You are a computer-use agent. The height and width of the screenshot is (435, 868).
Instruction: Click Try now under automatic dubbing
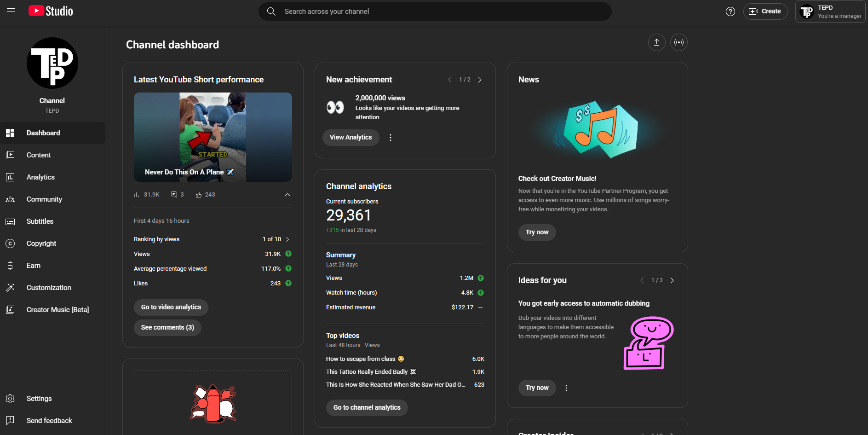(537, 388)
